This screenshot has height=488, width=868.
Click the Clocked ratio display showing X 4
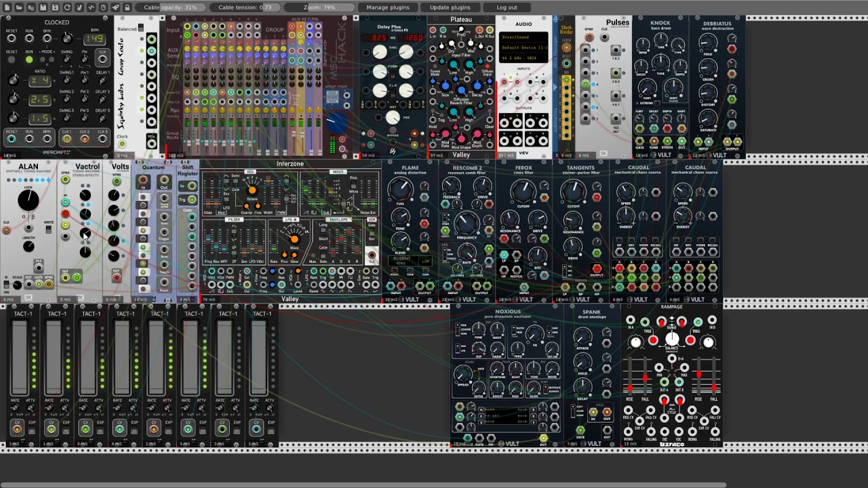tap(40, 81)
